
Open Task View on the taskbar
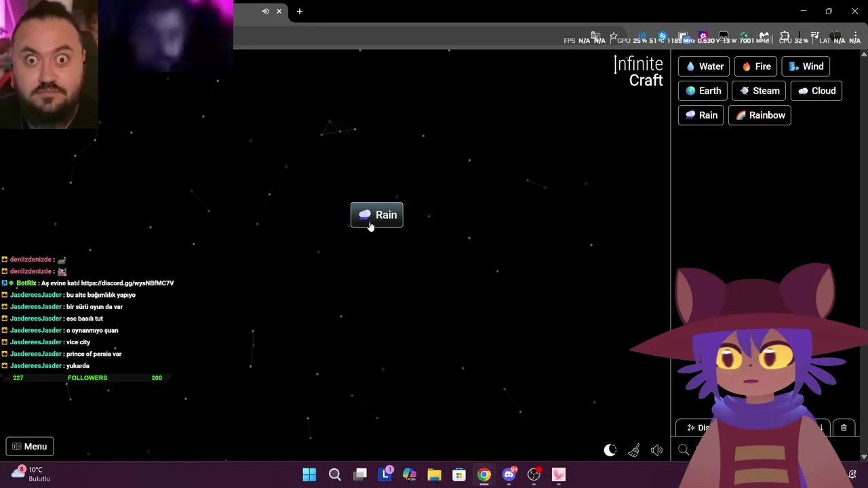pos(360,474)
